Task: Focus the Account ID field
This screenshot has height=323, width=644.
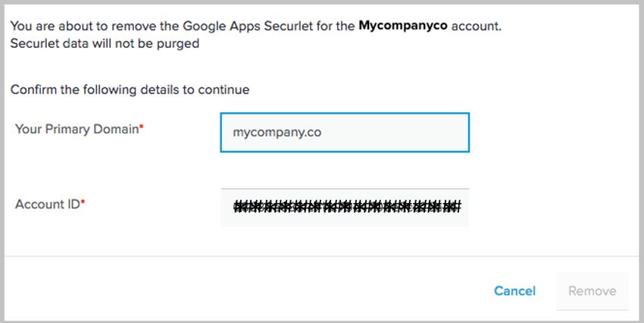Action: click(x=345, y=208)
